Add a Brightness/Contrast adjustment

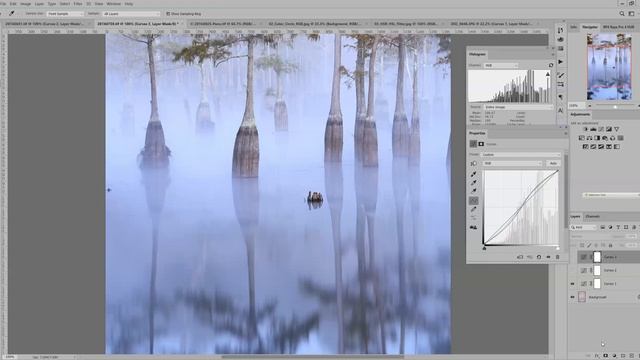[x=585, y=129]
